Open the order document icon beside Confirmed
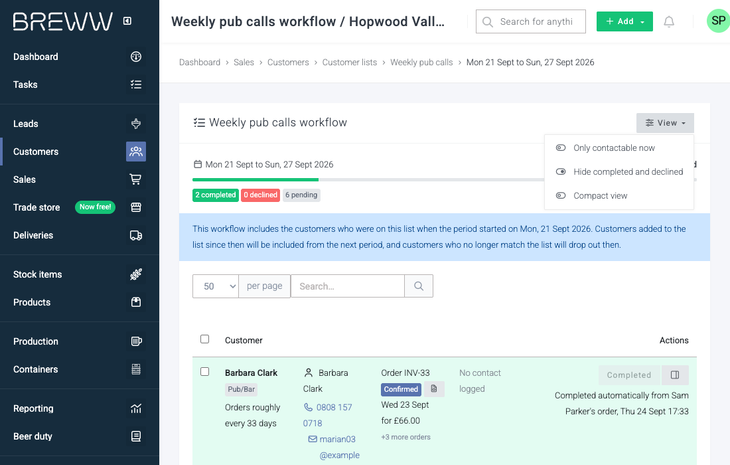Viewport: 730px width, 465px height. [434, 389]
